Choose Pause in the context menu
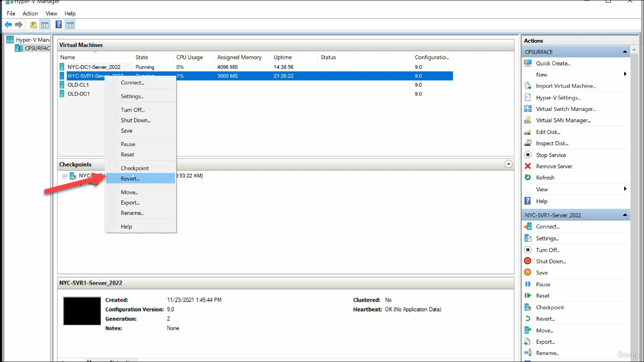This screenshot has height=362, width=644. [x=140, y=144]
